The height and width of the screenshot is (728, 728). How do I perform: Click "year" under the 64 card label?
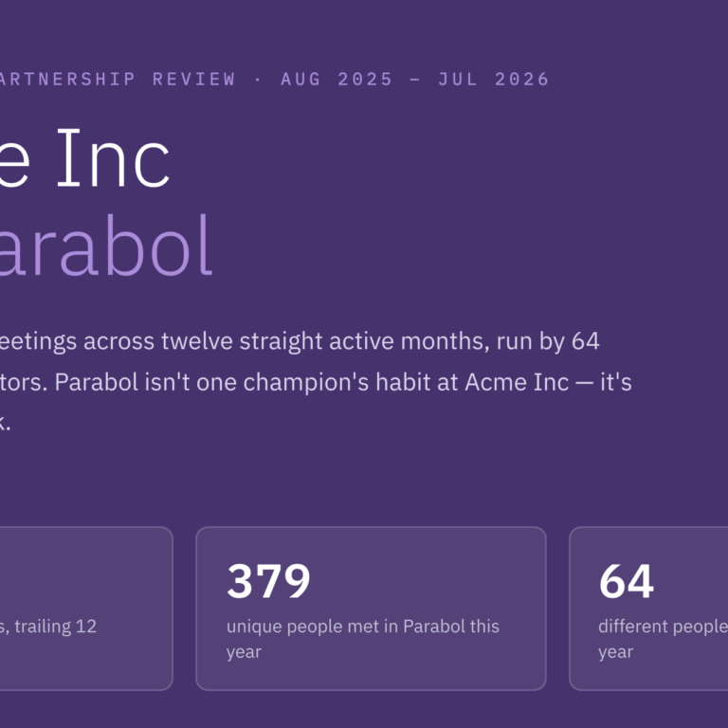[x=615, y=652]
